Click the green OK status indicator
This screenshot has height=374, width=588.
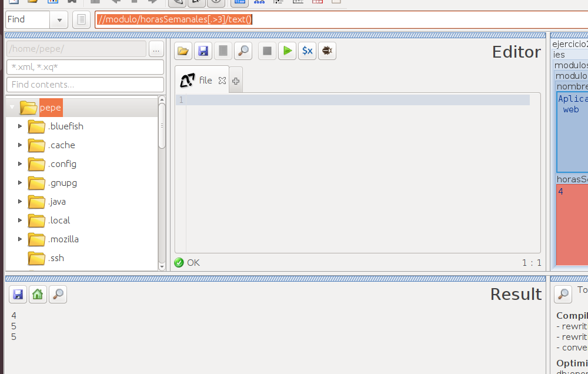tap(179, 263)
